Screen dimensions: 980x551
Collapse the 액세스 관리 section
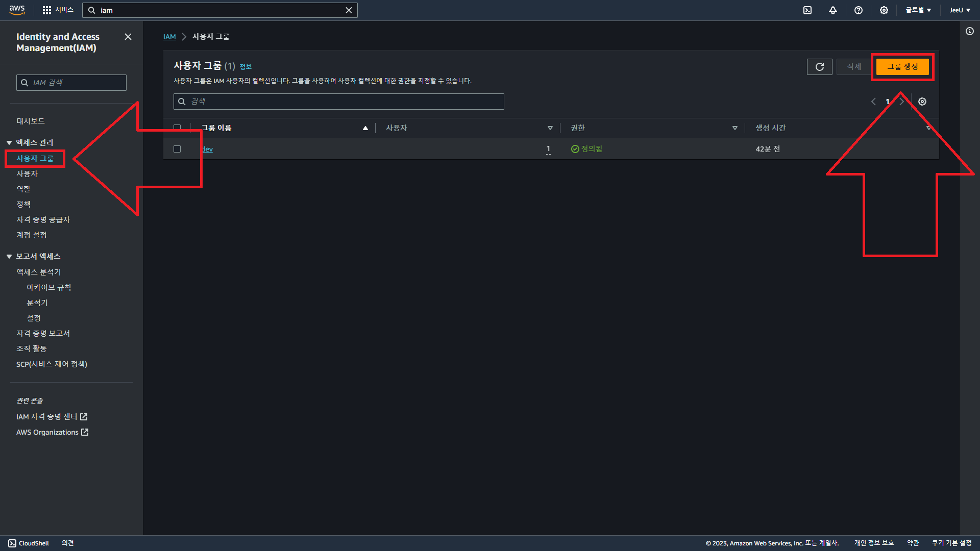[9, 143]
